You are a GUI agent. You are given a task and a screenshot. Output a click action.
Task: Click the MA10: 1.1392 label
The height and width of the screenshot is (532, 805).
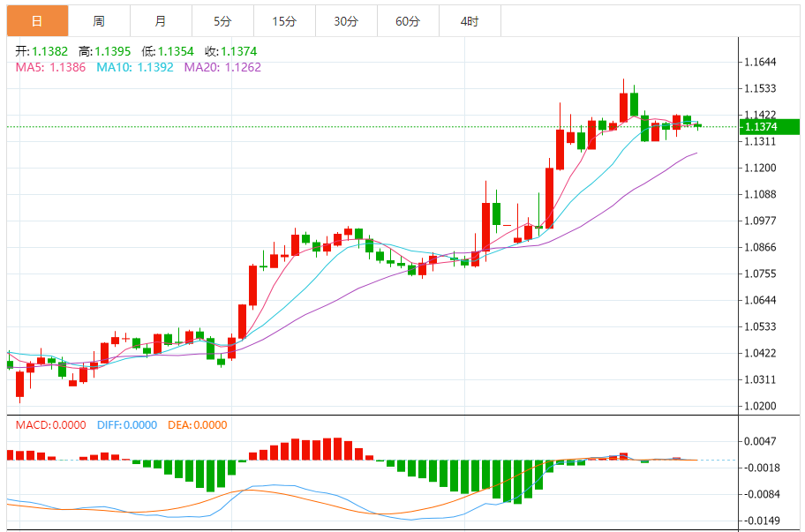(135, 67)
